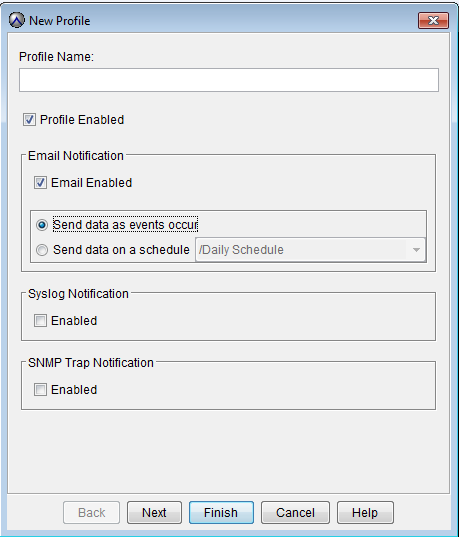Click the application icon in the title bar
This screenshot has height=537, width=459.
pyautogui.click(x=16, y=20)
